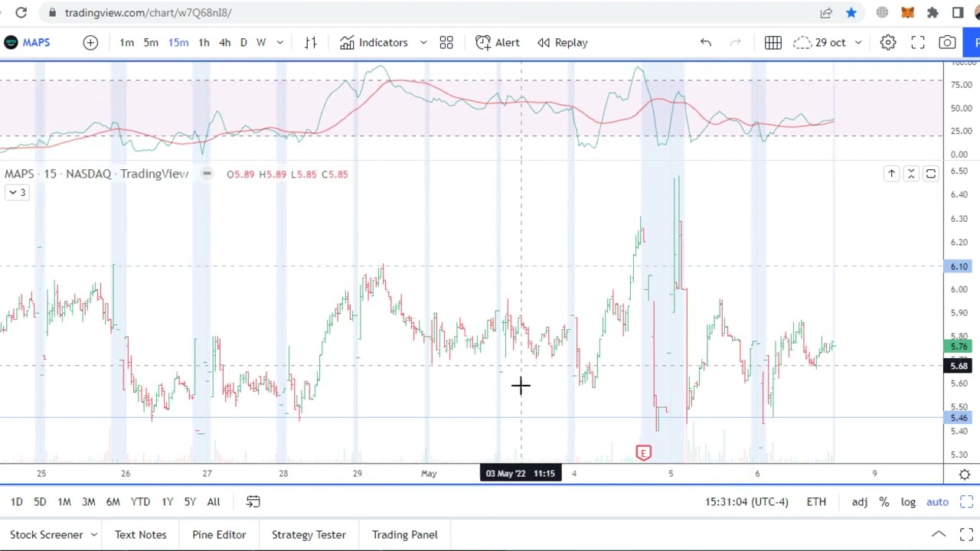Toggle percent scale mode

(x=884, y=502)
